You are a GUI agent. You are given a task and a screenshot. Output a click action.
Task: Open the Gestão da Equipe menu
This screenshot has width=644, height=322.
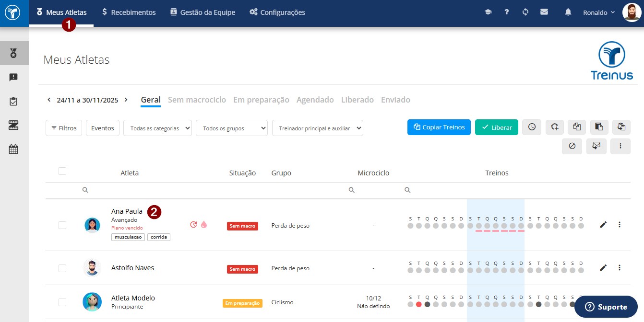pyautogui.click(x=203, y=12)
